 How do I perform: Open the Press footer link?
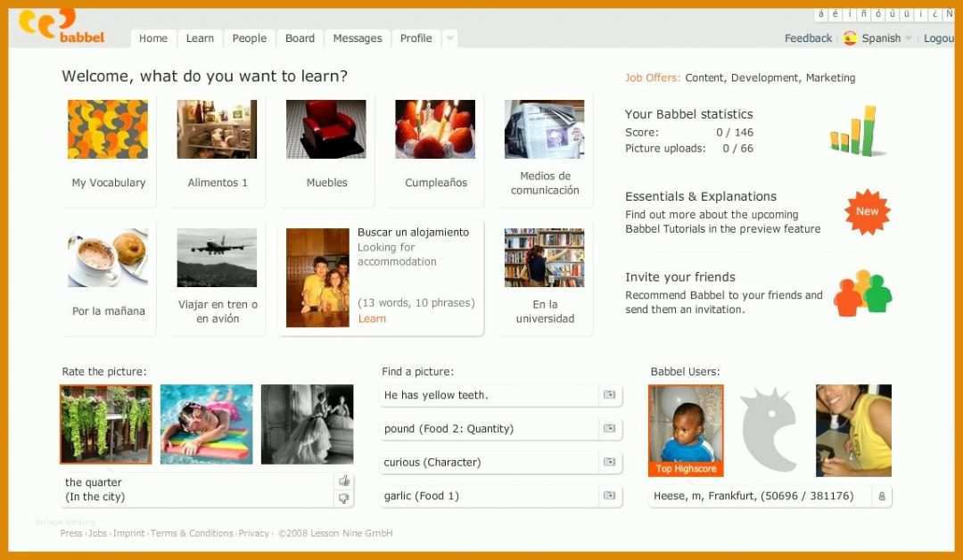coord(71,533)
